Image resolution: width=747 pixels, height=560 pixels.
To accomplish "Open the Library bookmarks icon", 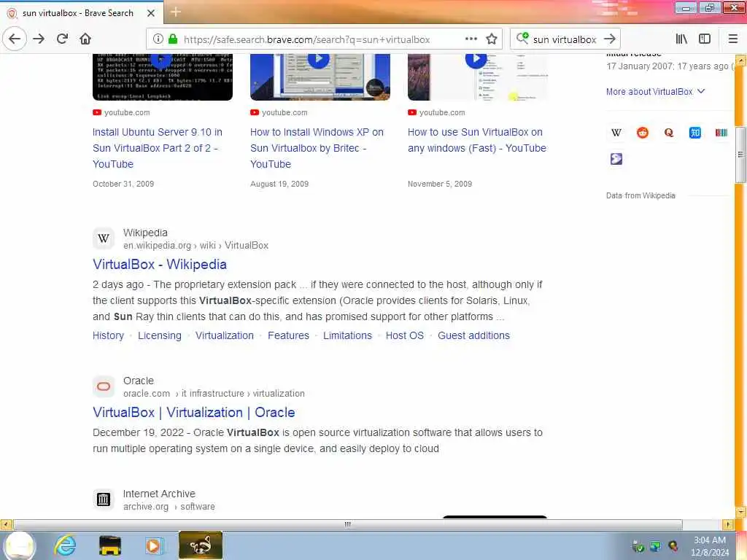I will tap(681, 39).
